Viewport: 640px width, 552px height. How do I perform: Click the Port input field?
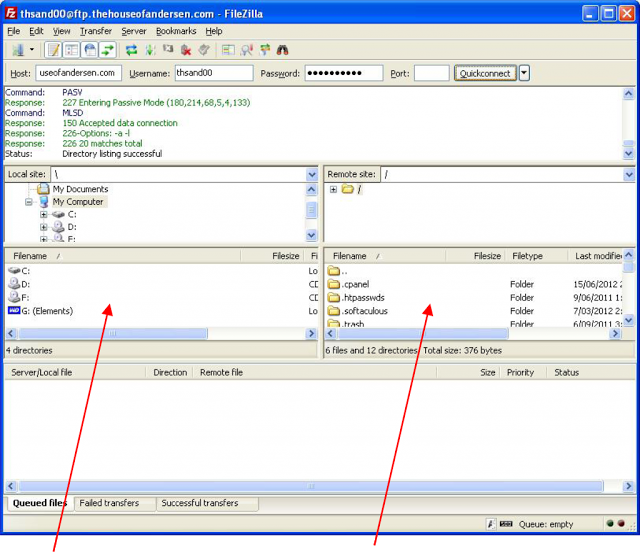431,73
